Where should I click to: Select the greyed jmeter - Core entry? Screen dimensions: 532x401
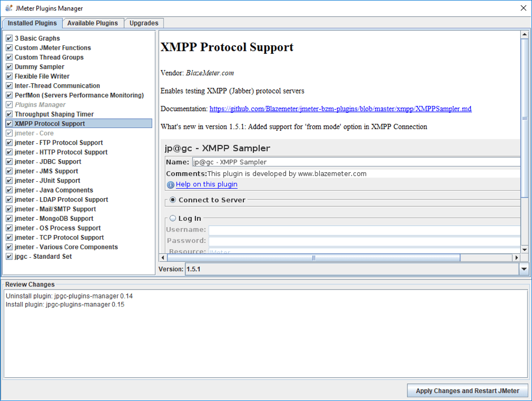pyautogui.click(x=34, y=134)
